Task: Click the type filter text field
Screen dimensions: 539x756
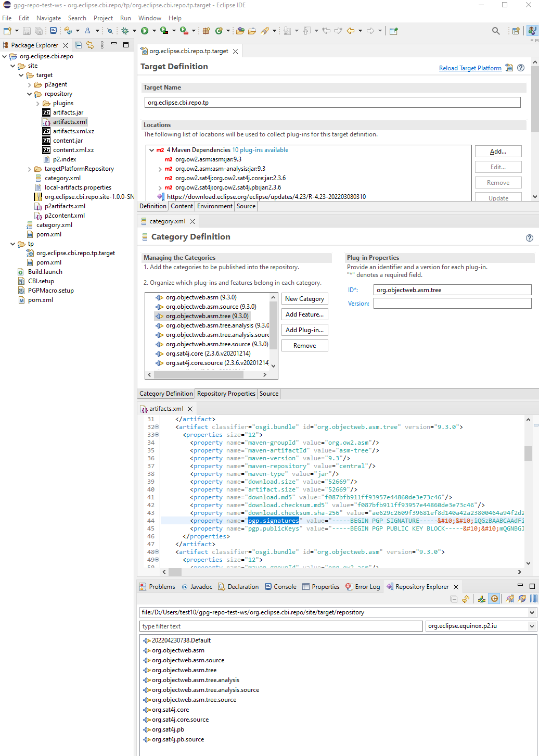Action: [x=281, y=626]
